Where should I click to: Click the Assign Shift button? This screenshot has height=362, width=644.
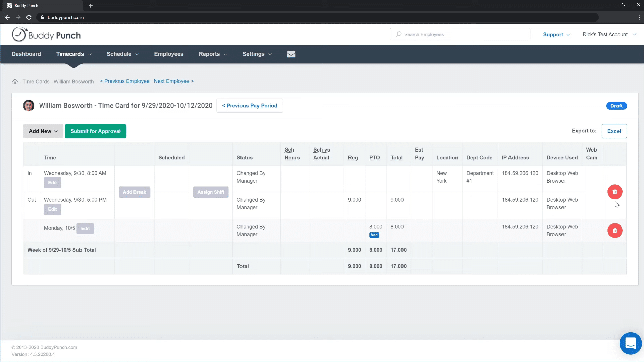(x=211, y=192)
